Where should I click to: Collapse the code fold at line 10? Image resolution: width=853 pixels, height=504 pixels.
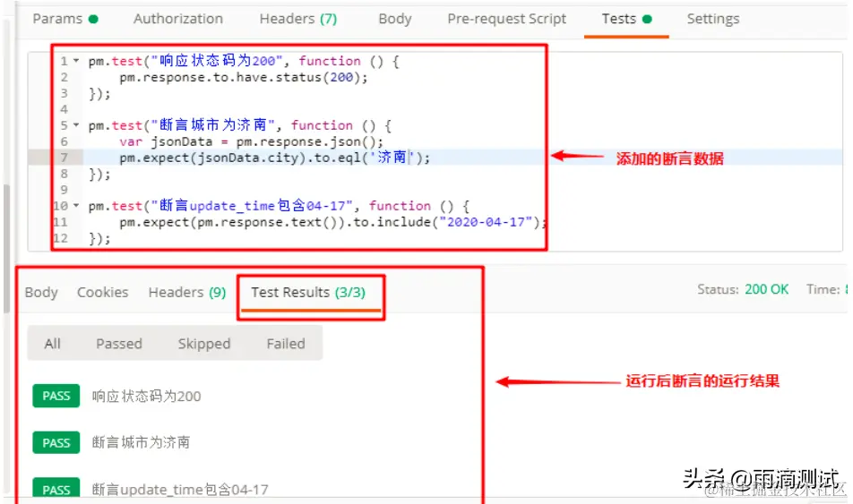click(x=76, y=206)
